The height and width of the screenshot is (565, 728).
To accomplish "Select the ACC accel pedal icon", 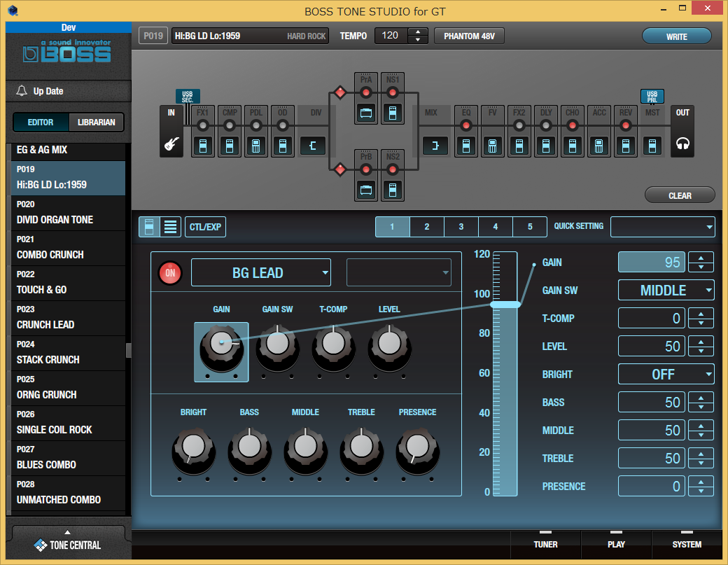I will point(599,146).
